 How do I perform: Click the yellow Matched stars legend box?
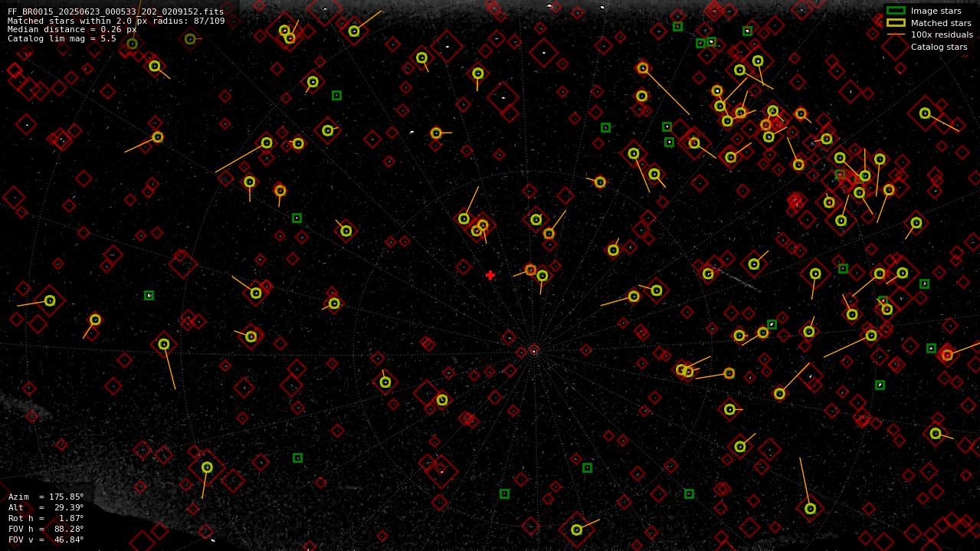tap(896, 23)
